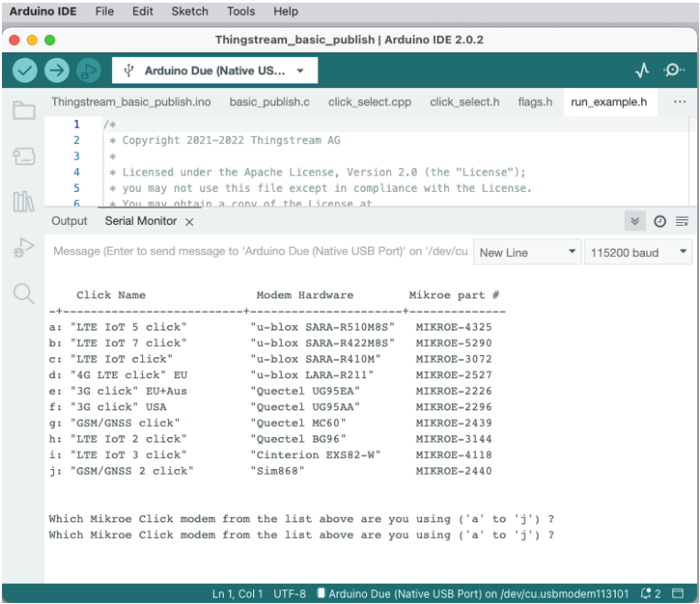Click 'Quectel BG96' modem text
The image size is (700, 604).
coord(298,439)
